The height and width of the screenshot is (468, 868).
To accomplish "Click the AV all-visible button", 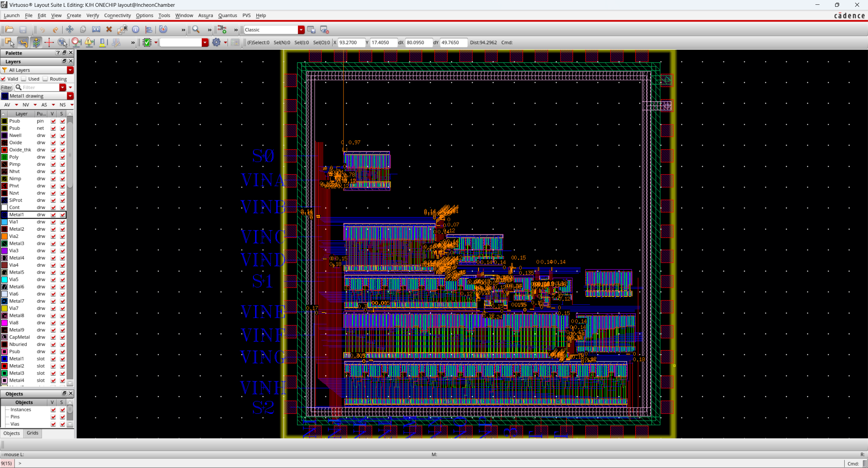I will coord(7,105).
